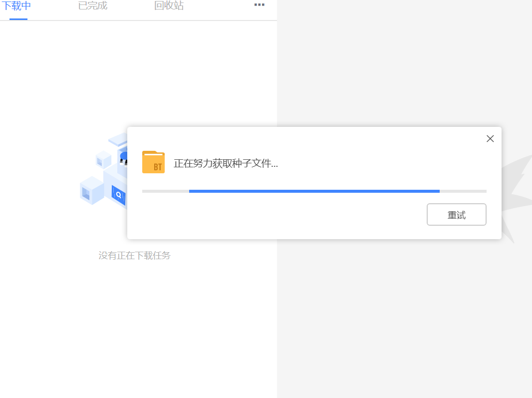532x398 pixels.
Task: Click the orange BT folder icon
Action: tap(153, 162)
